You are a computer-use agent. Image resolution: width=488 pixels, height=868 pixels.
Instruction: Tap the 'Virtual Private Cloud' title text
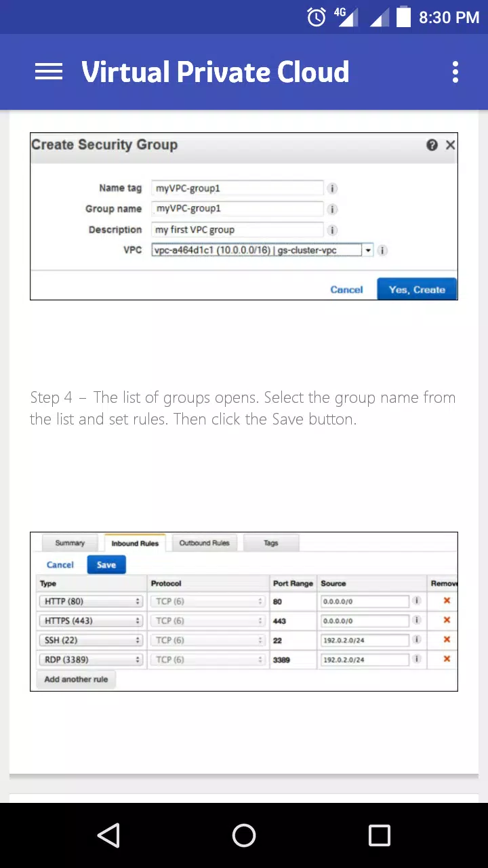pyautogui.click(x=216, y=72)
